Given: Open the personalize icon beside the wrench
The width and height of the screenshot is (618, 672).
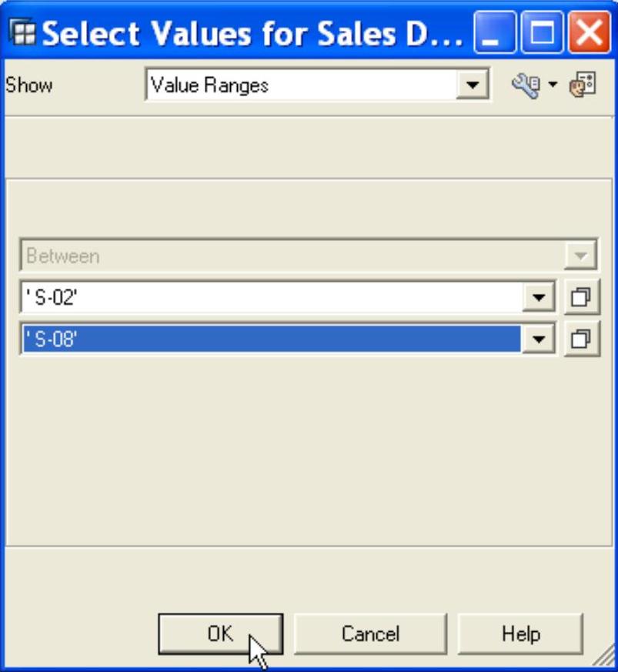Looking at the screenshot, I should [x=583, y=85].
